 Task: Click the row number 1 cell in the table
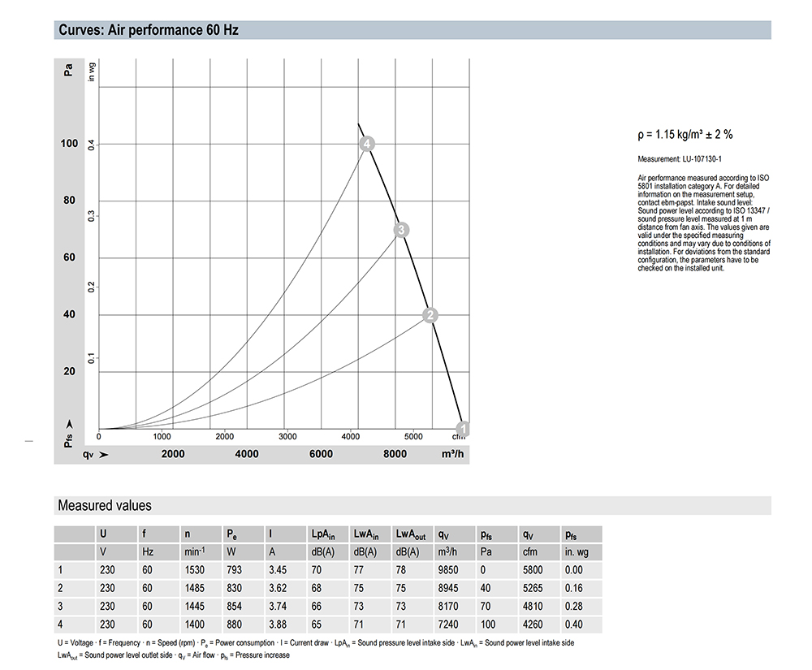tap(60, 571)
